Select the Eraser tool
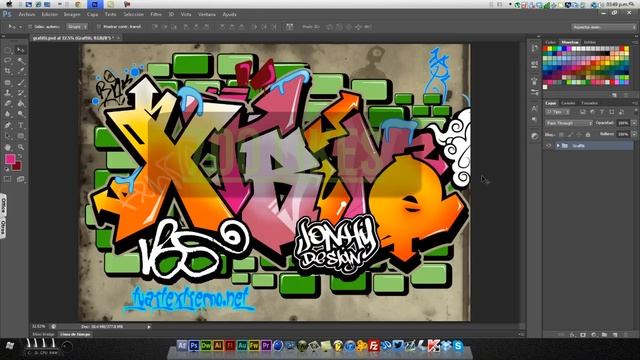 (8, 104)
